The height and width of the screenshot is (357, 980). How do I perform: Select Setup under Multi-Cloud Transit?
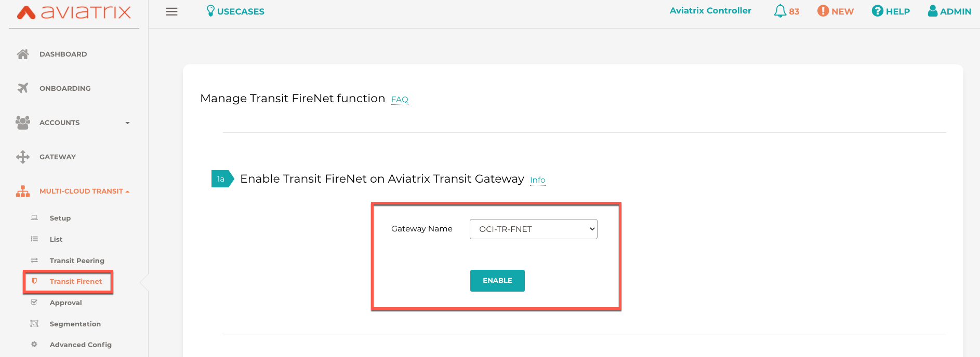pyautogui.click(x=60, y=218)
